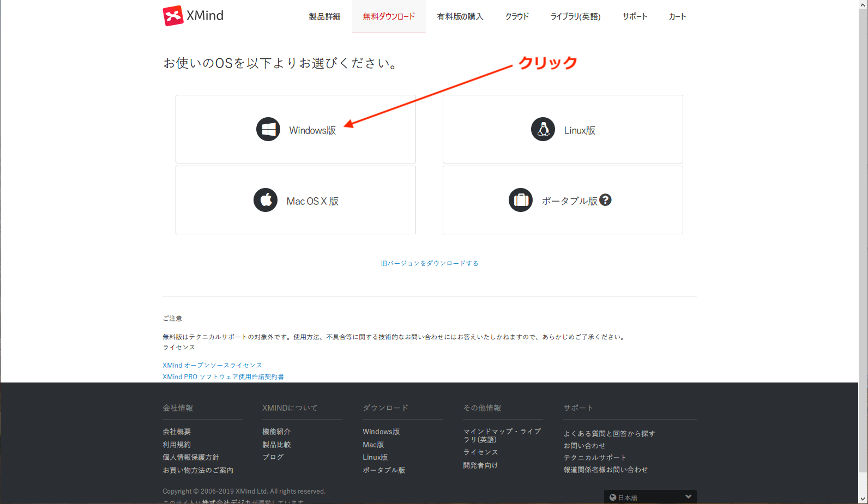Click Linux版 in footer download list
Viewport: 868px width, 504px height.
375,457
